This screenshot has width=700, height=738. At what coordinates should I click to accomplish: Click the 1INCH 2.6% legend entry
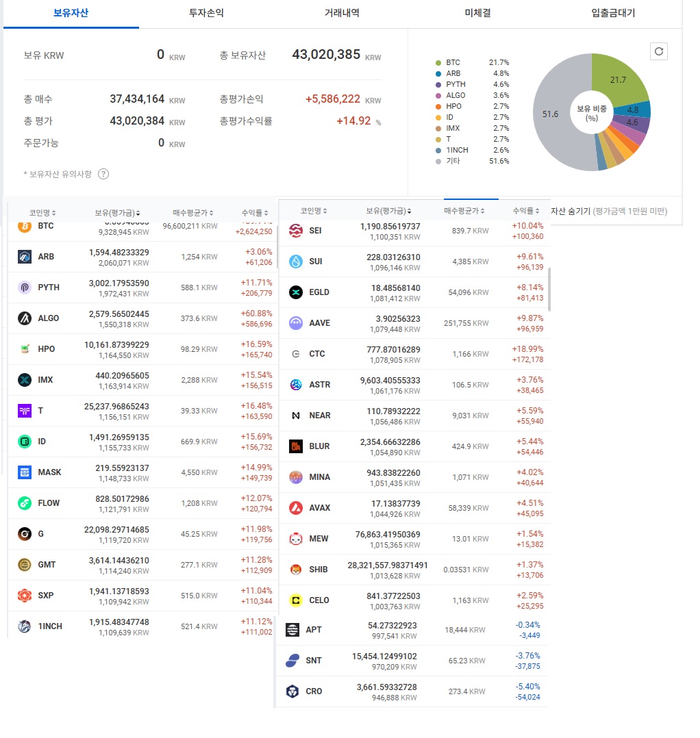tap(472, 150)
